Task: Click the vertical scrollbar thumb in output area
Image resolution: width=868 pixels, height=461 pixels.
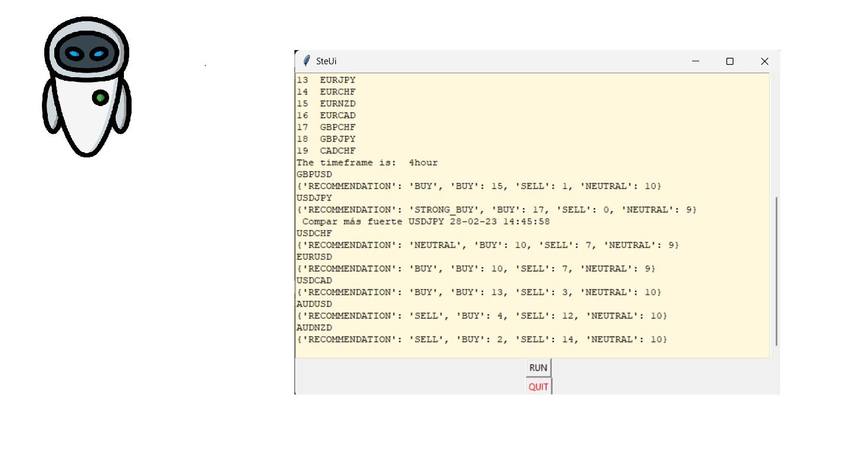Action: (x=776, y=271)
